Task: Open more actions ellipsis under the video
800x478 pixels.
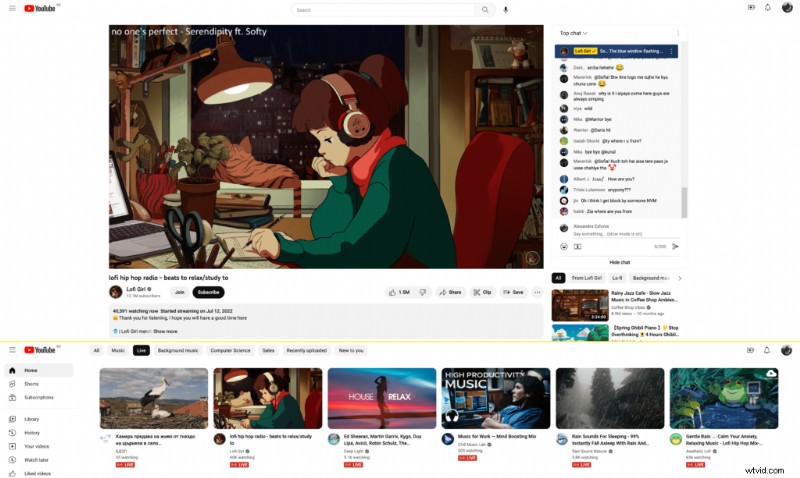Action: [x=537, y=292]
